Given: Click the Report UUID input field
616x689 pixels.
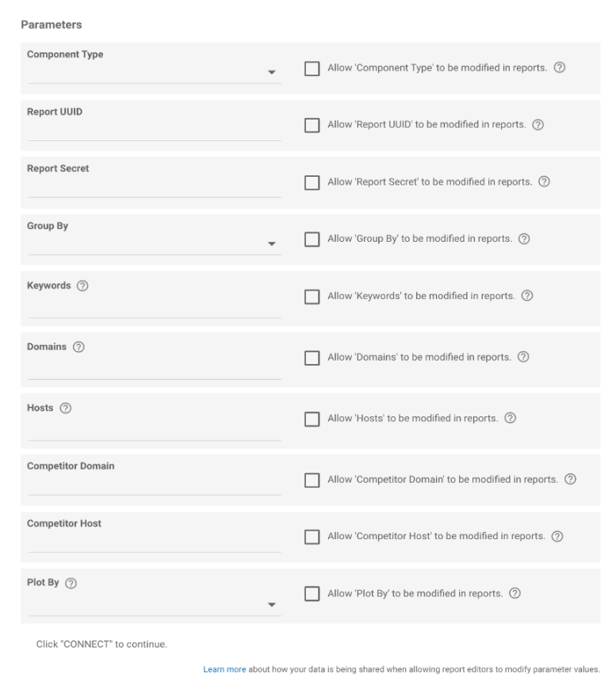Looking at the screenshot, I should tap(154, 131).
